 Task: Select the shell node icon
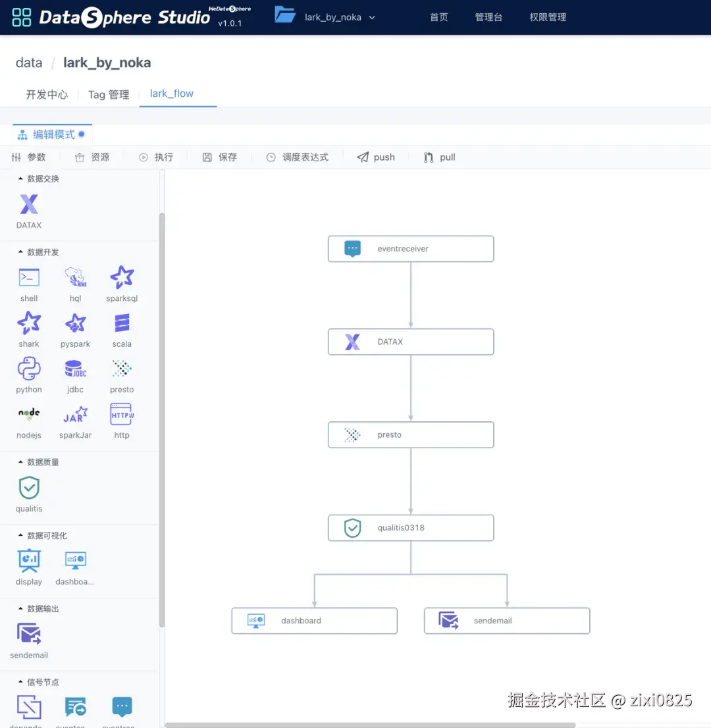(28, 277)
